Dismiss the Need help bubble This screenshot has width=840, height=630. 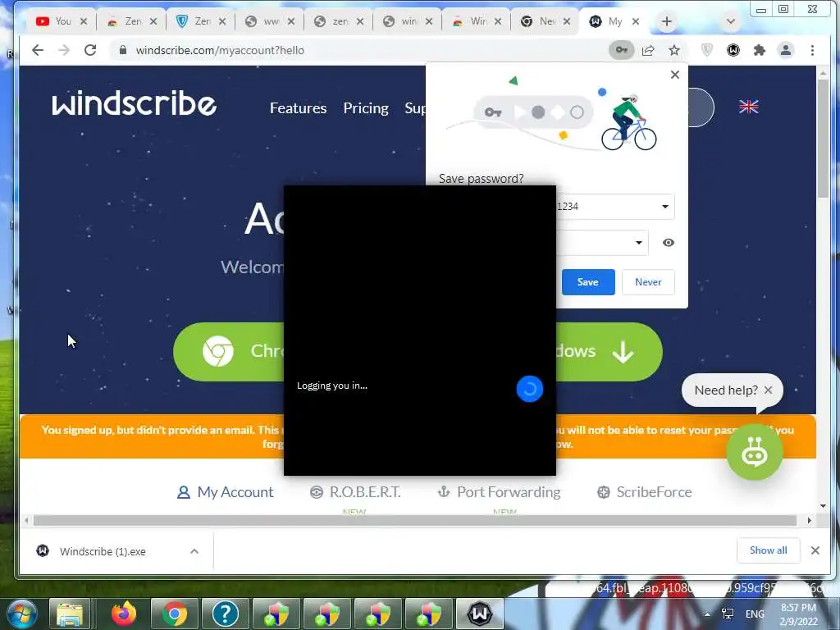click(768, 390)
